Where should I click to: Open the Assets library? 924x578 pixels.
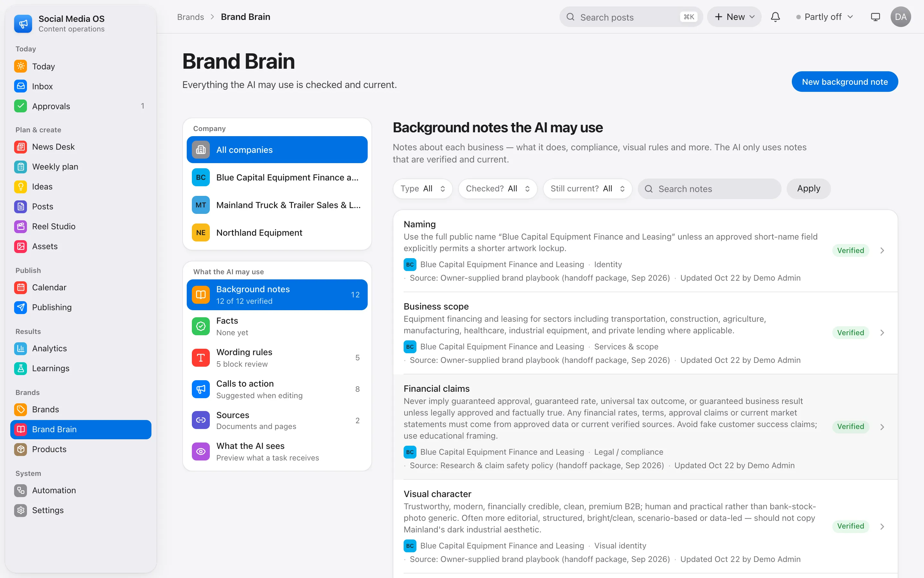point(81,246)
